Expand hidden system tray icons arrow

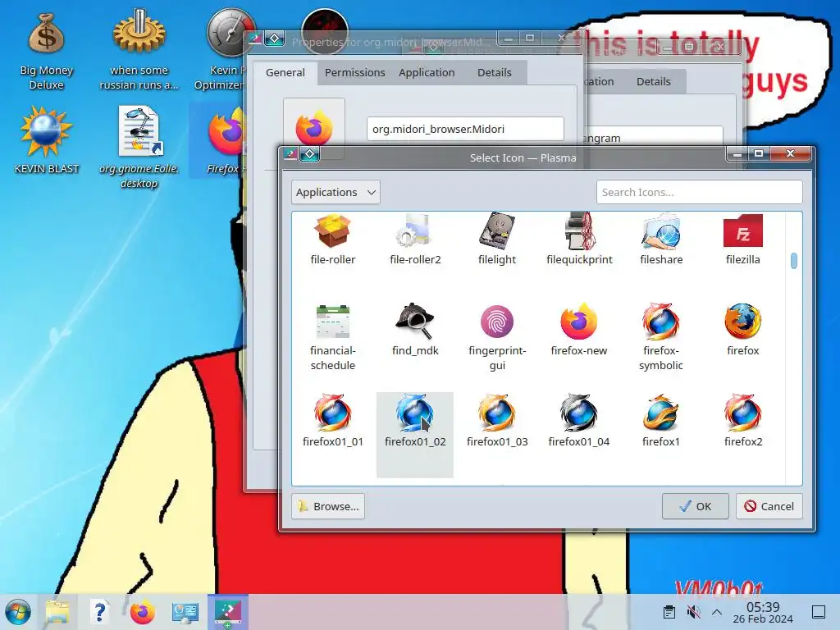click(717, 612)
